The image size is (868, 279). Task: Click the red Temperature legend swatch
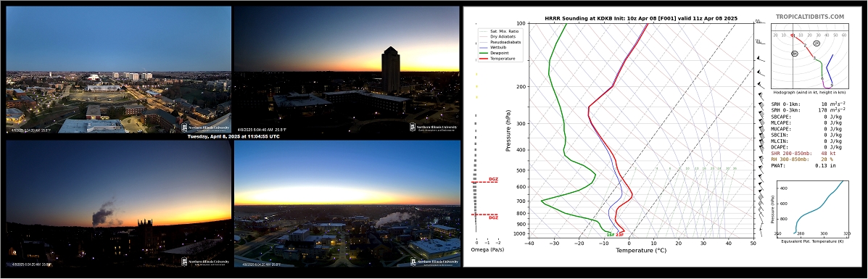(x=484, y=58)
